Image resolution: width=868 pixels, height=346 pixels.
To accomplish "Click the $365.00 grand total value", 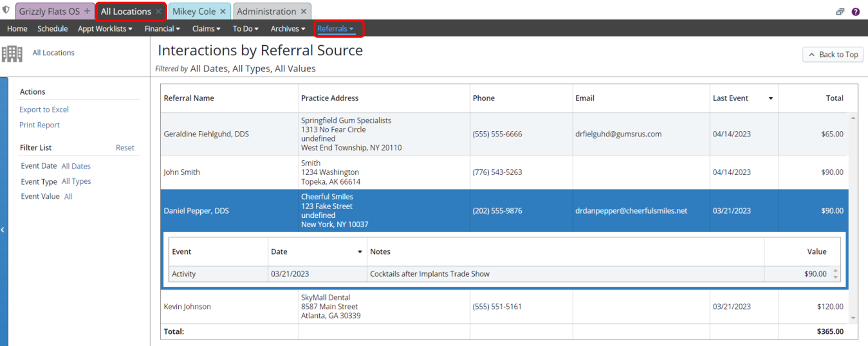I will pos(830,331).
